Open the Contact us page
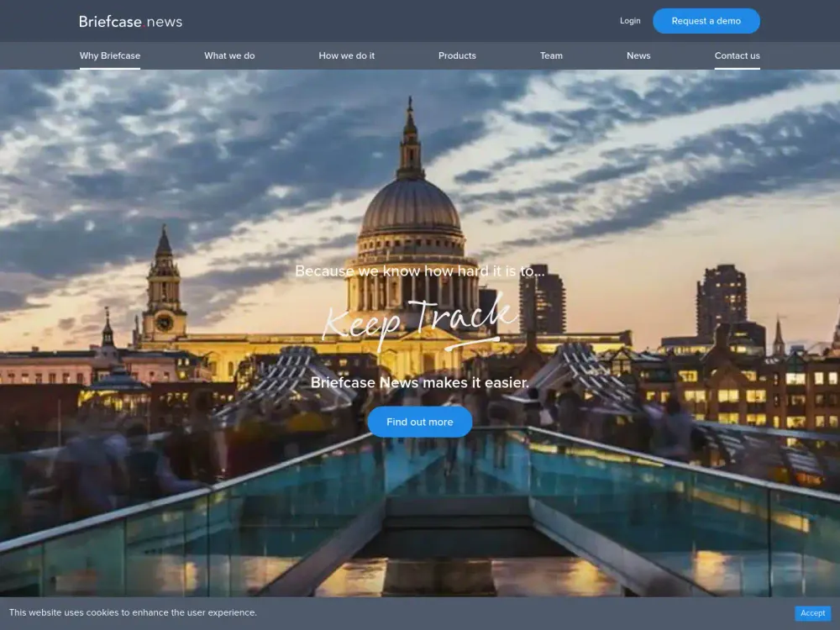This screenshot has width=840, height=630. click(x=737, y=55)
